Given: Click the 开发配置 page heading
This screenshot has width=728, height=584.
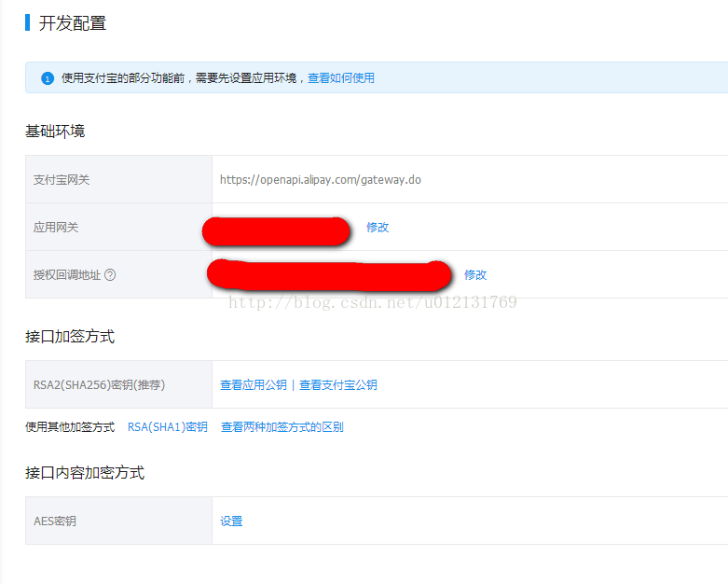Looking at the screenshot, I should pos(73,23).
